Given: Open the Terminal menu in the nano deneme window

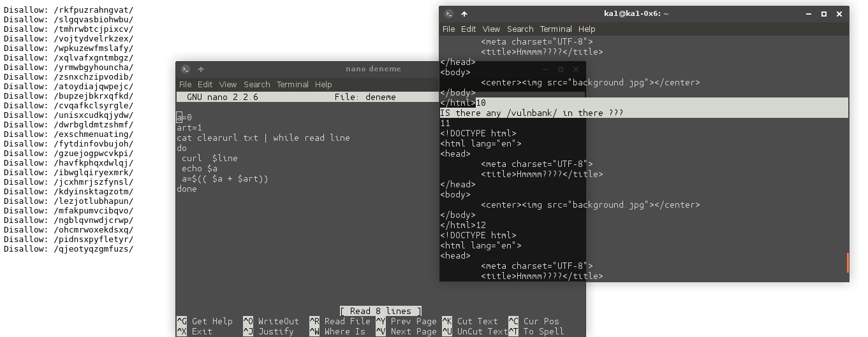Looking at the screenshot, I should pos(292,84).
